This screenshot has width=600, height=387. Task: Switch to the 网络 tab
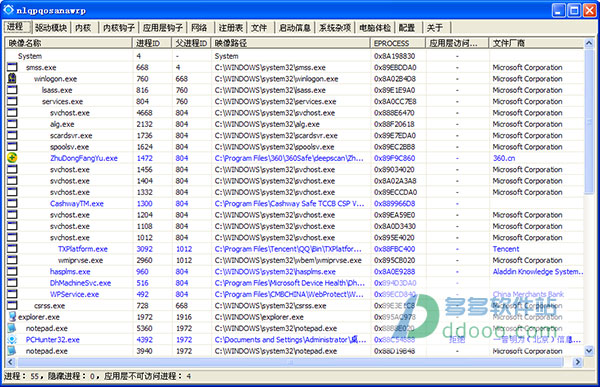(x=199, y=28)
